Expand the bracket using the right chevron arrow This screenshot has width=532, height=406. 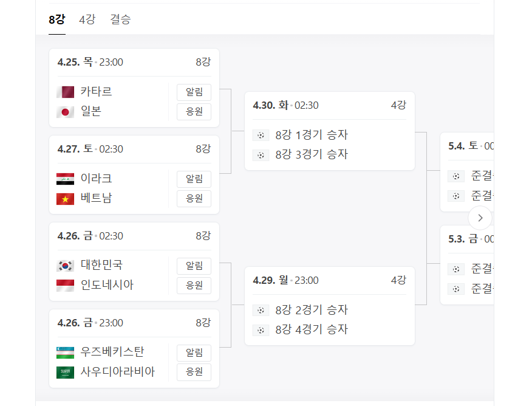(x=480, y=218)
